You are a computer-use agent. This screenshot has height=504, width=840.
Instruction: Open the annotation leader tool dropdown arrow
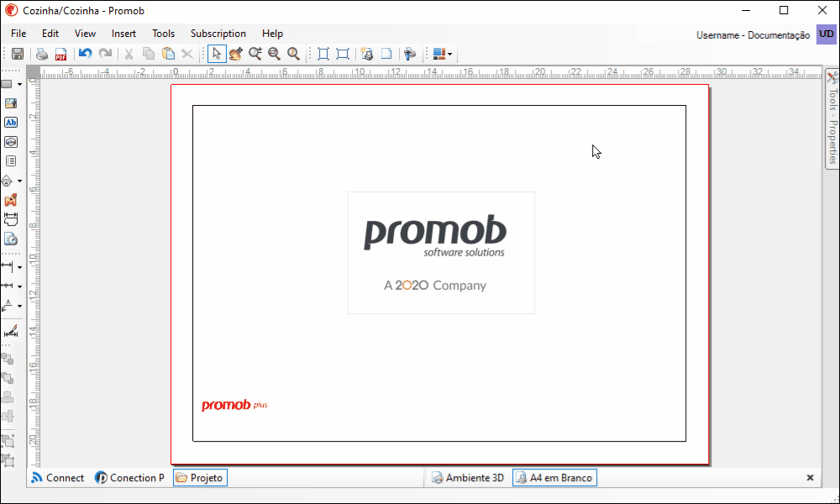tap(20, 307)
